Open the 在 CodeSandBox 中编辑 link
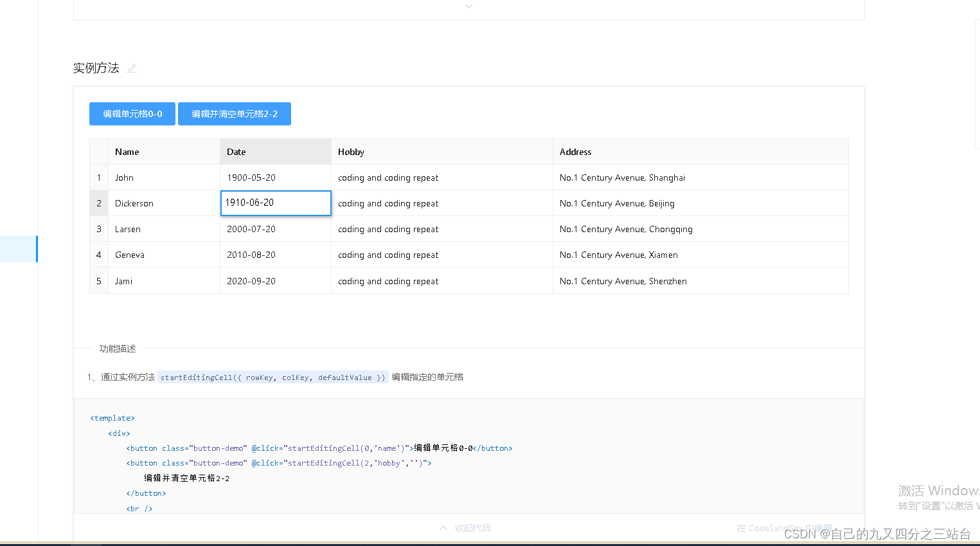 pyautogui.click(x=785, y=528)
